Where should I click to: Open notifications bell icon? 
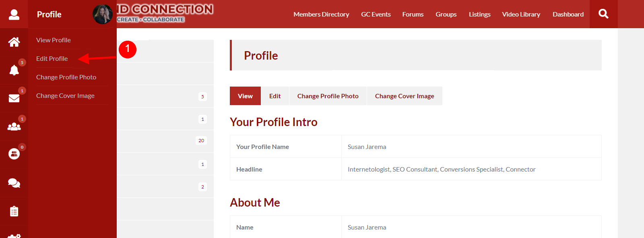point(14,70)
